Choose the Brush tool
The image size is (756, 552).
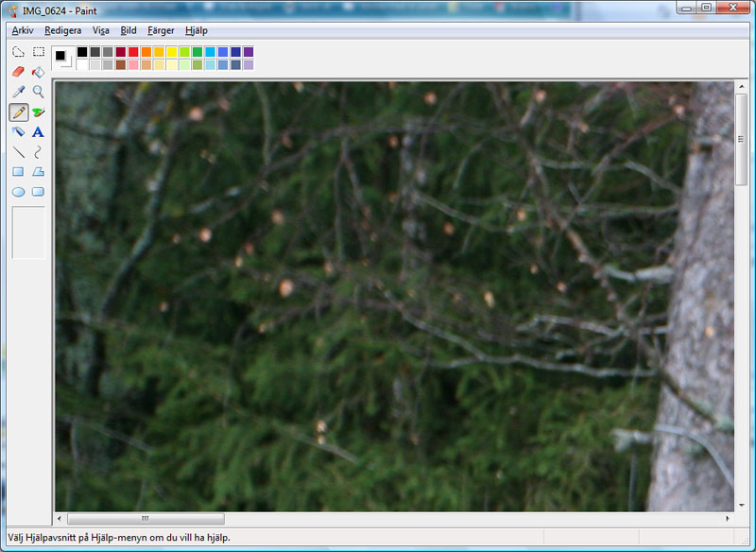(x=39, y=112)
